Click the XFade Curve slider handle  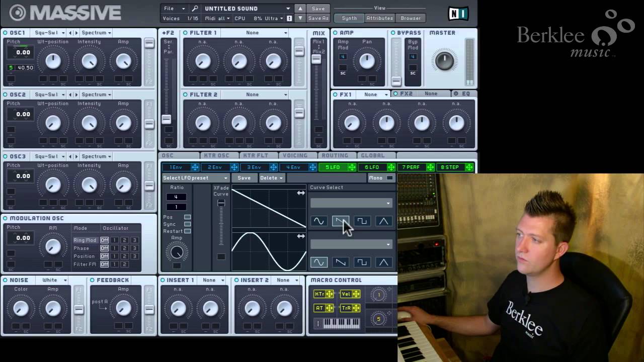[221, 203]
